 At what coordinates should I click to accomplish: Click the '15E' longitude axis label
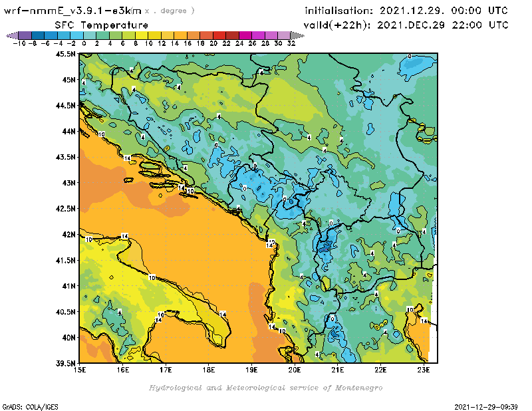coord(80,370)
